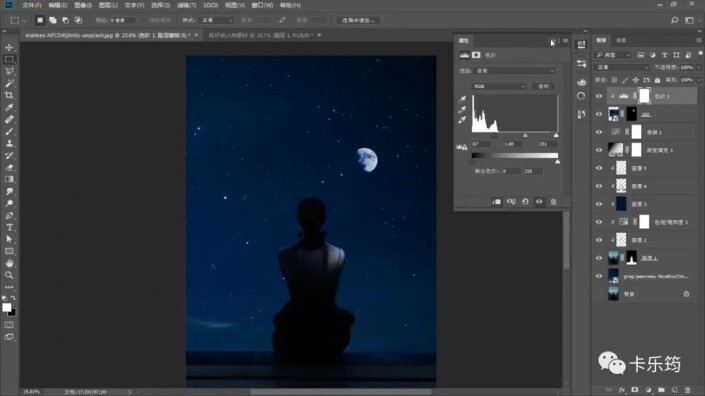Select the Path Selection tool

(9, 239)
